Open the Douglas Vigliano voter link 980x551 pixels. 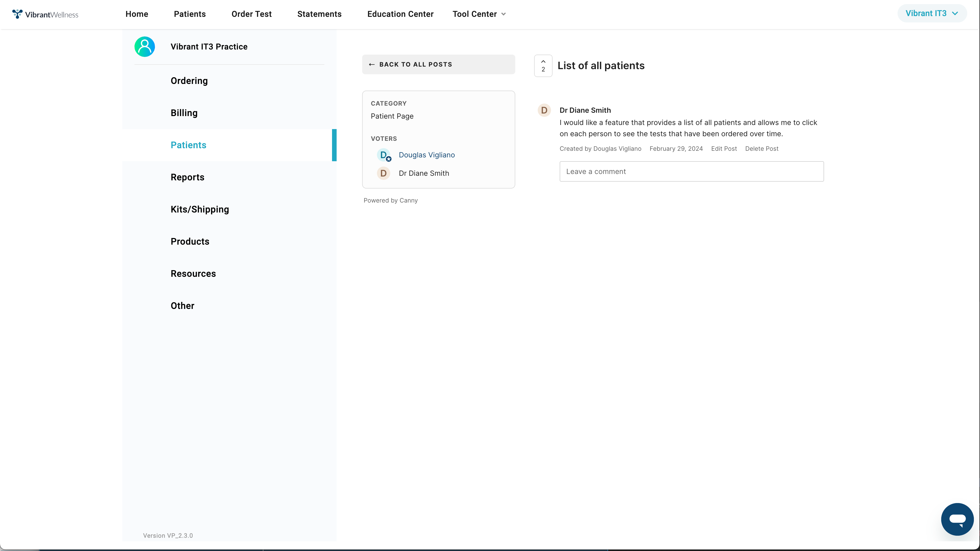(426, 155)
